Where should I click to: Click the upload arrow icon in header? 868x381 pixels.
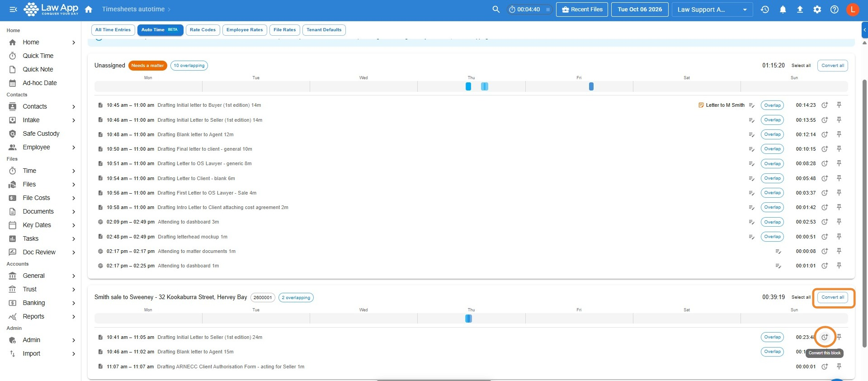[x=800, y=10]
